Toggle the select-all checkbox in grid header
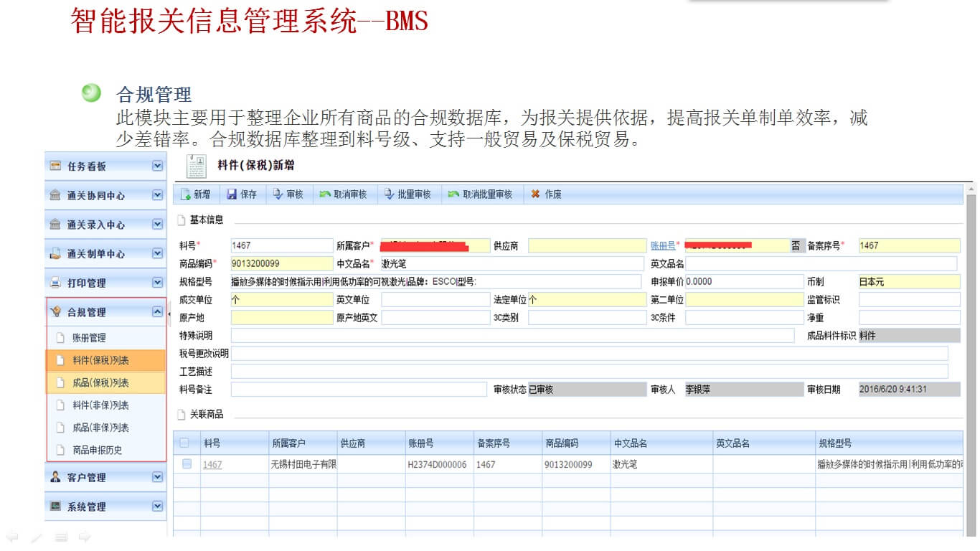Image resolution: width=980 pixels, height=551 pixels. (184, 443)
